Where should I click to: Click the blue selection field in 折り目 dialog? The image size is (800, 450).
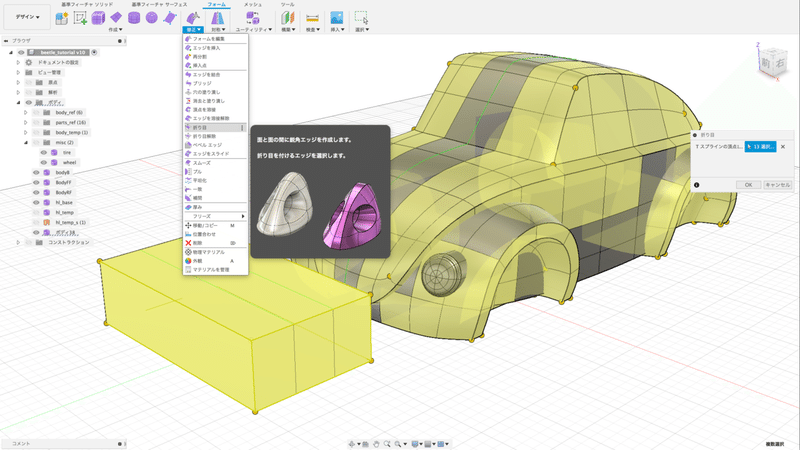pyautogui.click(x=760, y=147)
